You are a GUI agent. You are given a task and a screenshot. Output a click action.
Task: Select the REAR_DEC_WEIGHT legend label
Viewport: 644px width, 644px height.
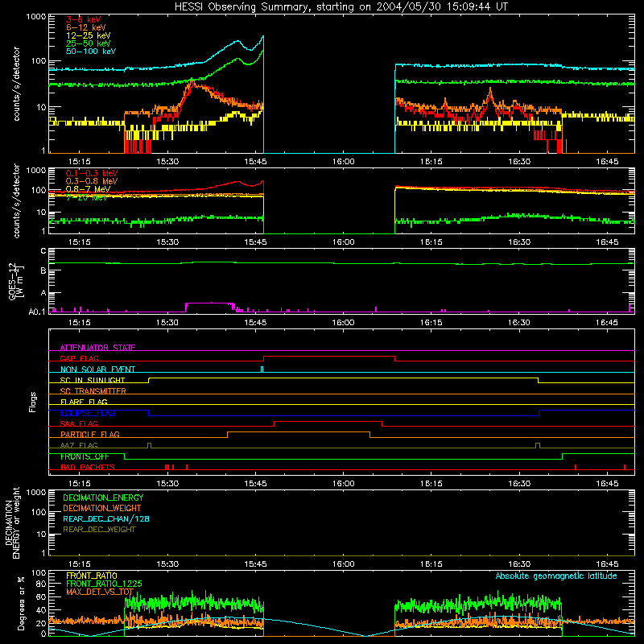coord(99,530)
